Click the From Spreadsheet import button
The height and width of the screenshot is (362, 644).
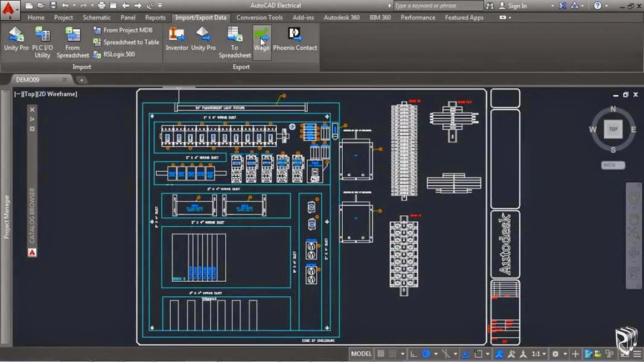(x=72, y=42)
